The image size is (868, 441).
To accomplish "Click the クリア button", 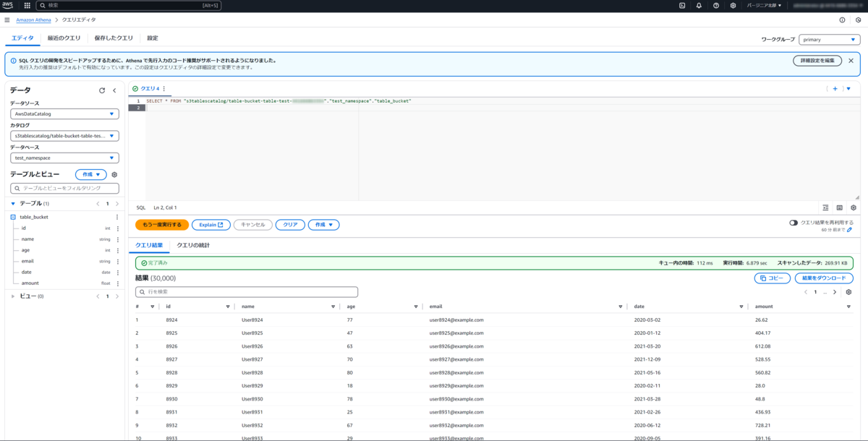I will pyautogui.click(x=290, y=225).
